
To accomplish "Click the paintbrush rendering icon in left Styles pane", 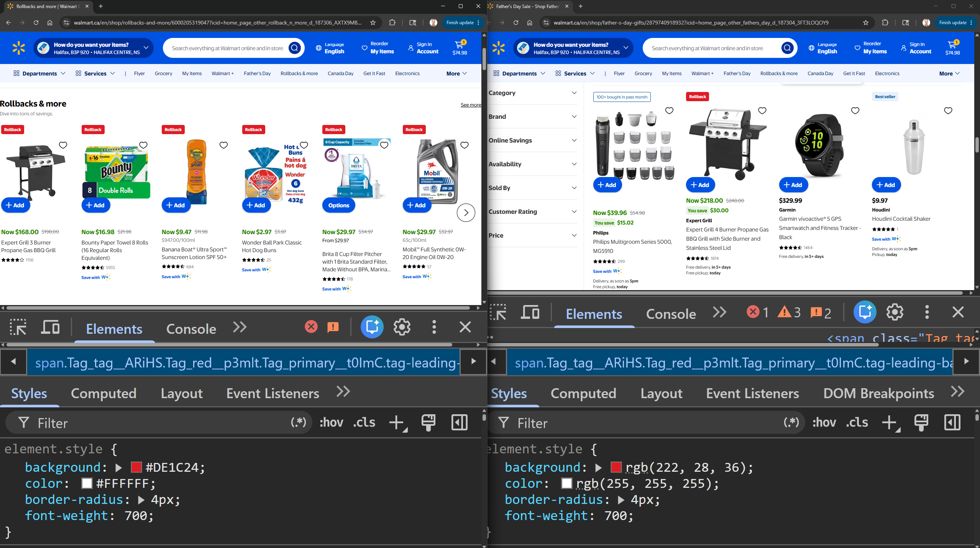I will pyautogui.click(x=428, y=422).
